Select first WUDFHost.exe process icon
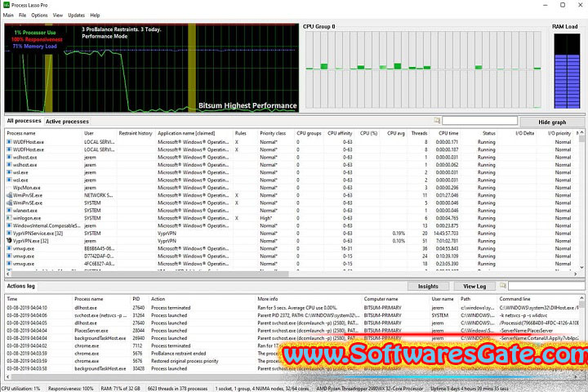588x392 pixels. 9,142
